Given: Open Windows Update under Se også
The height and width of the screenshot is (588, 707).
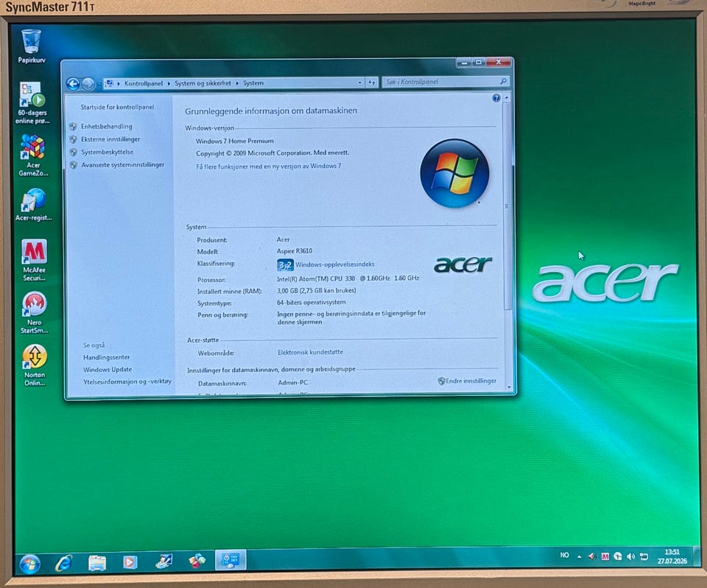Looking at the screenshot, I should click(x=108, y=369).
